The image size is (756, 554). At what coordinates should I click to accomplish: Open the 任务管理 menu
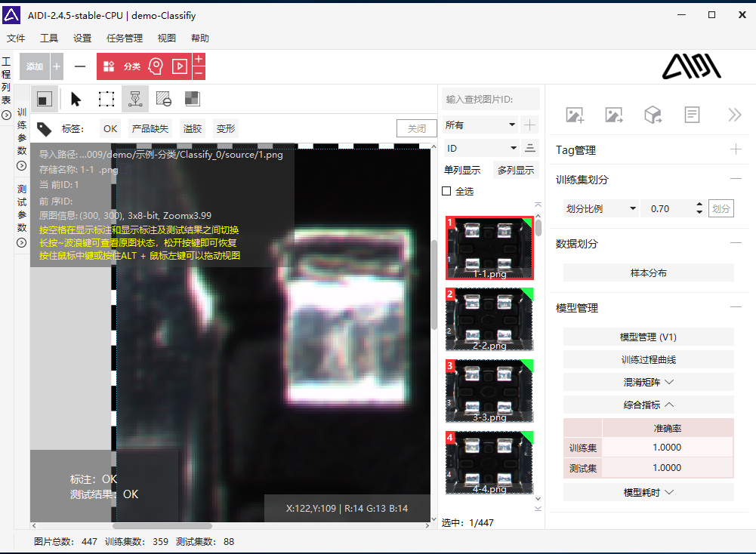tap(125, 38)
